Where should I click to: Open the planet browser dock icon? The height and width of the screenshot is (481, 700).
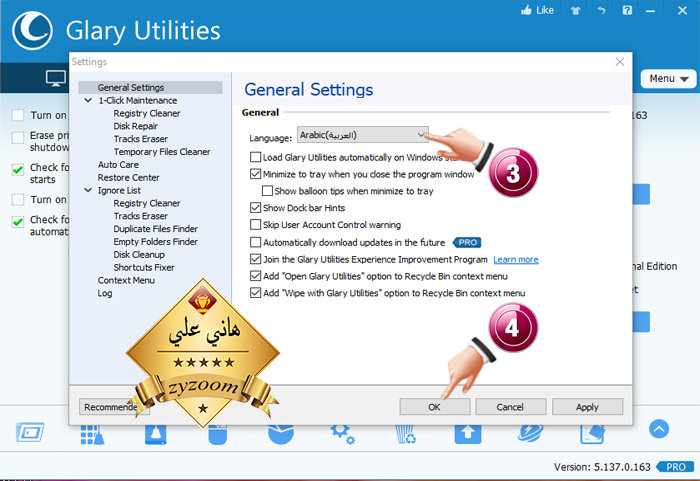point(530,434)
